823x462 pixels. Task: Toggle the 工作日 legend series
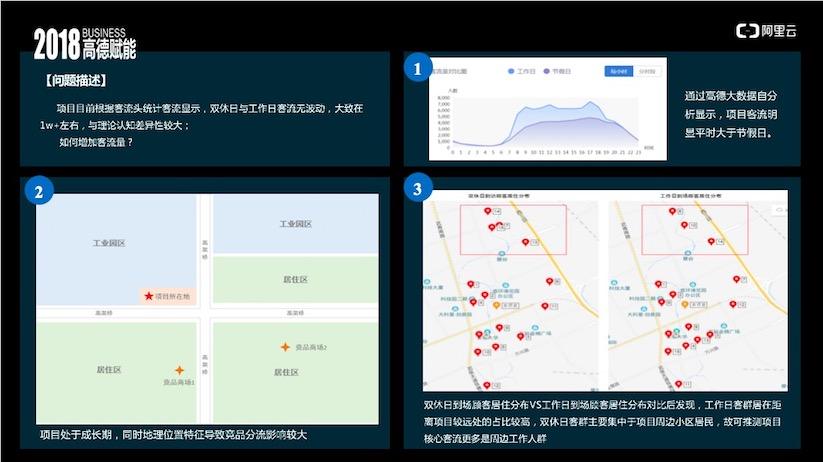(521, 71)
